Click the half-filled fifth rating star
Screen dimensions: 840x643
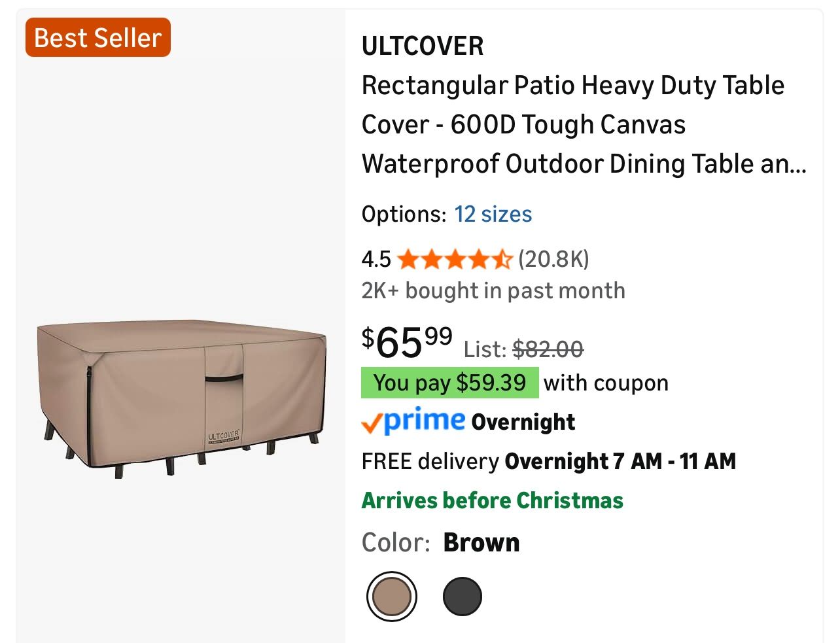pos(503,259)
